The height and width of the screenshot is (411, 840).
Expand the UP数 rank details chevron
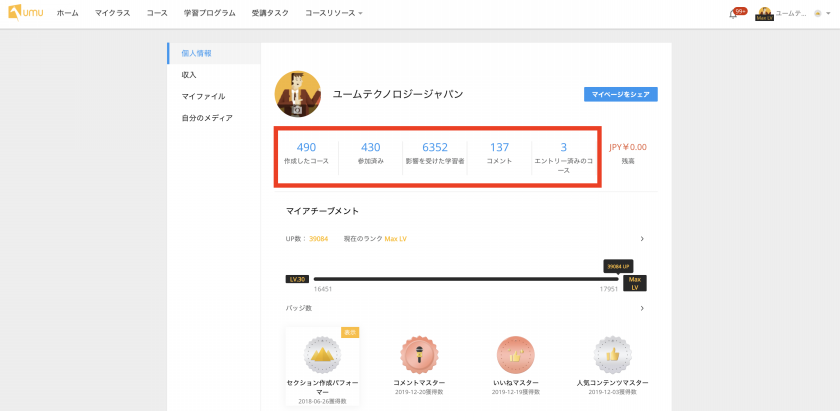(642, 238)
